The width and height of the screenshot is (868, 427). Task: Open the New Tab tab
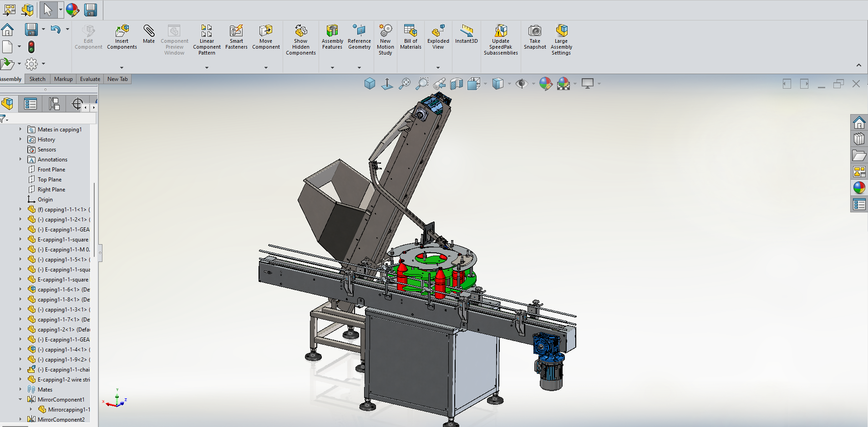(x=117, y=79)
